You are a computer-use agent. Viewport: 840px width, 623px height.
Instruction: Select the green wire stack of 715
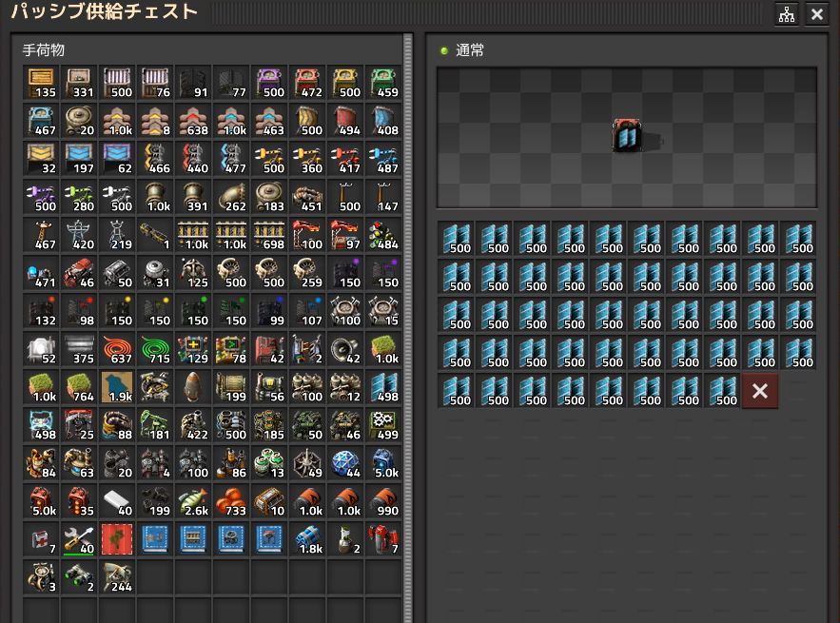[155, 349]
